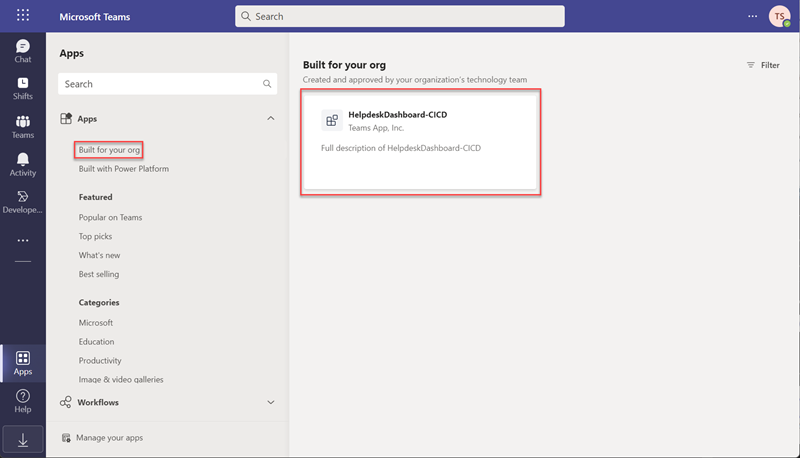This screenshot has width=800, height=458.
Task: Open Settings and more ellipsis menu
Action: (753, 16)
